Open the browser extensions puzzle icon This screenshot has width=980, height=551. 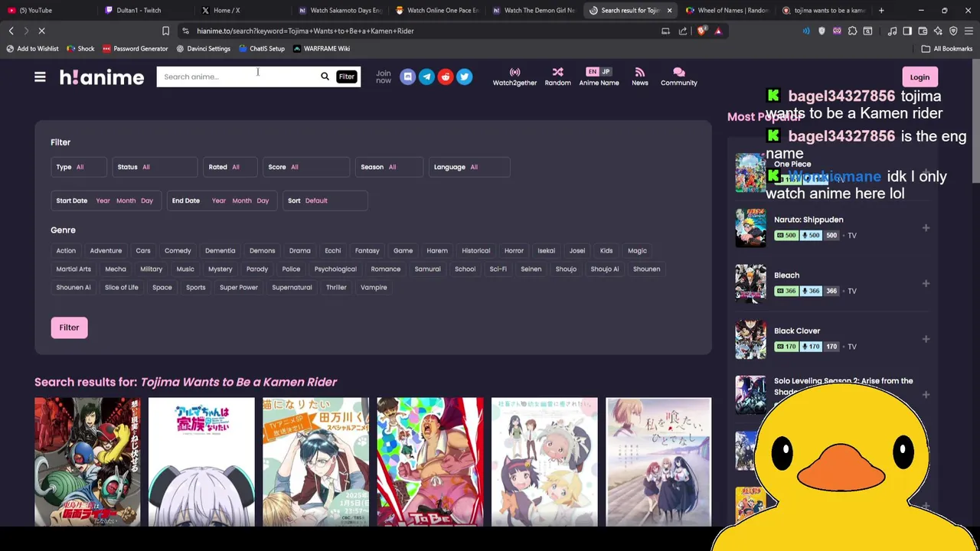click(x=852, y=31)
